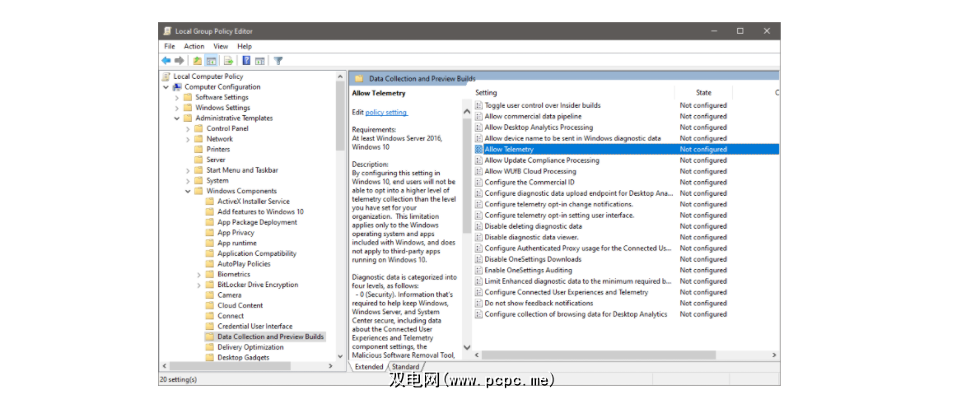Image resolution: width=980 pixels, height=399 pixels.
Task: Expand the System folder
Action: pyautogui.click(x=188, y=180)
